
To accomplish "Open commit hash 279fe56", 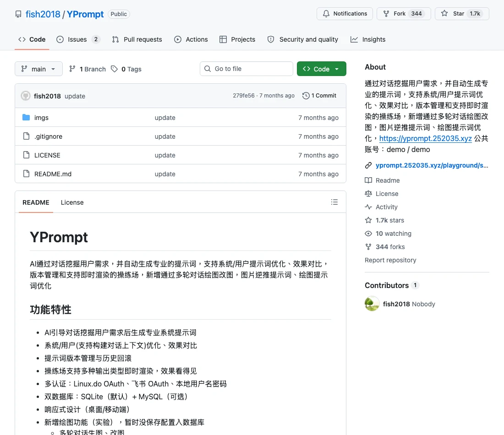I will coord(244,96).
